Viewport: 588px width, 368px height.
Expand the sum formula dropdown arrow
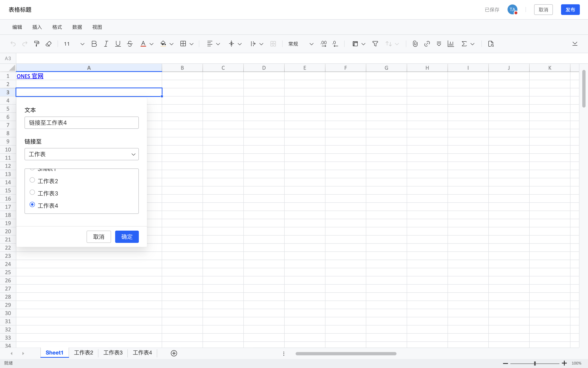(x=472, y=44)
